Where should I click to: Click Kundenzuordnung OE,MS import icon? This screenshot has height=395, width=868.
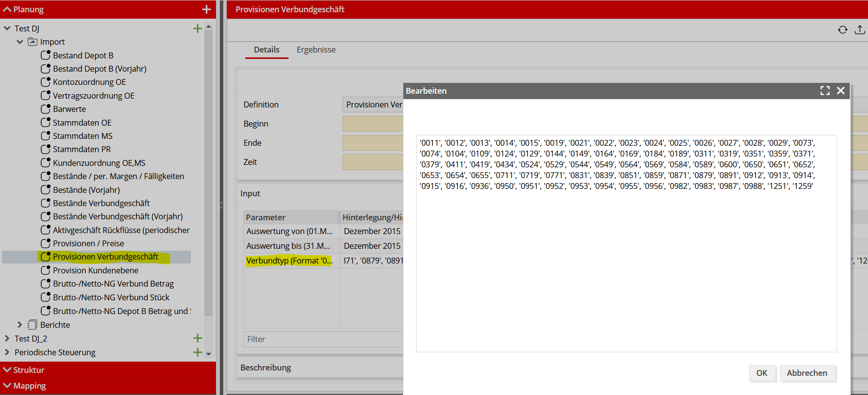46,162
